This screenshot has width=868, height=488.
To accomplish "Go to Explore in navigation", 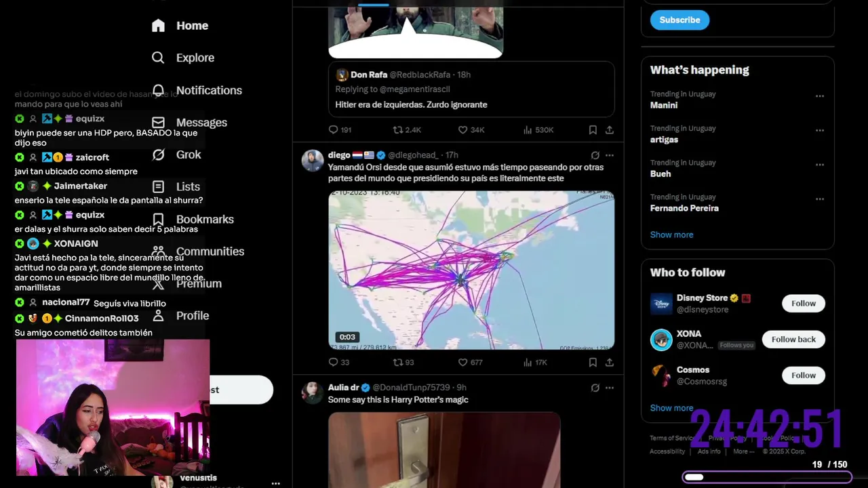I will tap(195, 58).
